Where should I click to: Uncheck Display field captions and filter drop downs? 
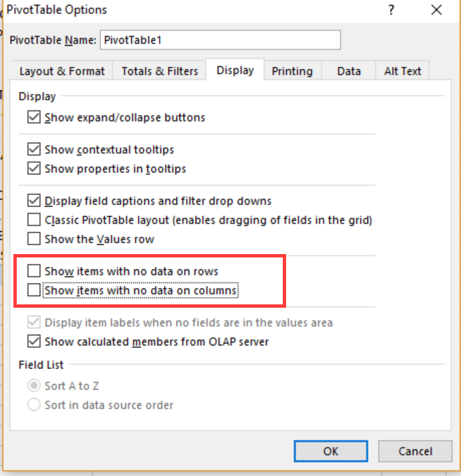click(x=34, y=200)
